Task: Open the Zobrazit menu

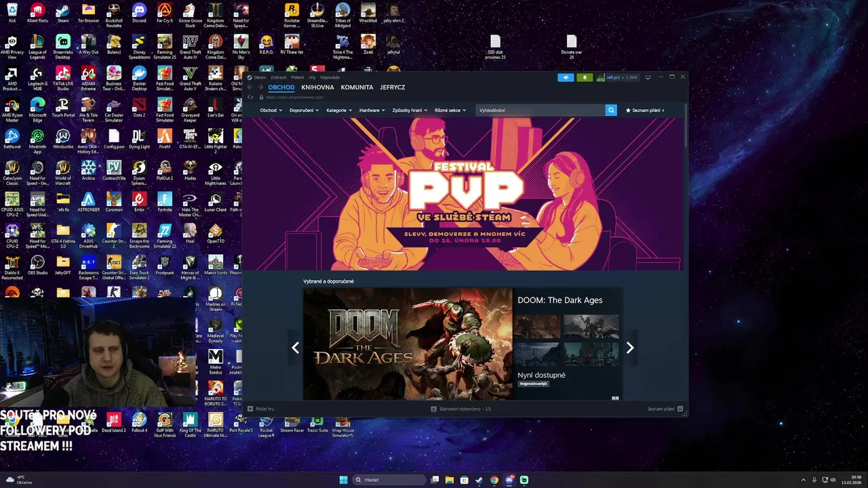Action: tap(278, 77)
